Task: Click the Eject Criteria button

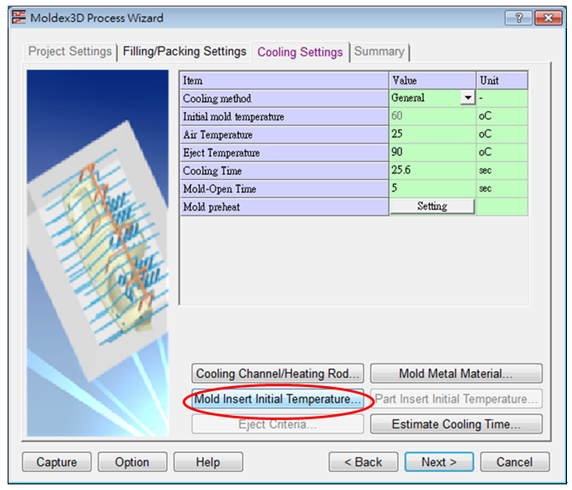Action: [278, 424]
